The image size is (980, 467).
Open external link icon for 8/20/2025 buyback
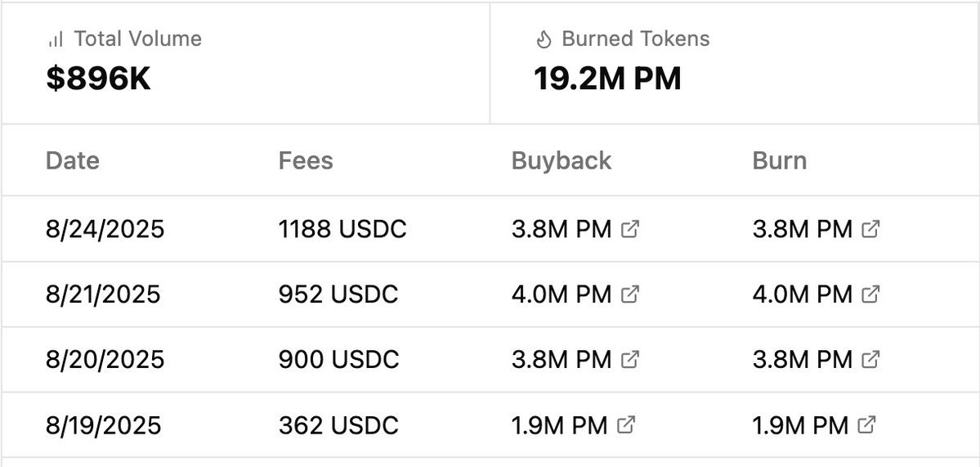coord(630,359)
